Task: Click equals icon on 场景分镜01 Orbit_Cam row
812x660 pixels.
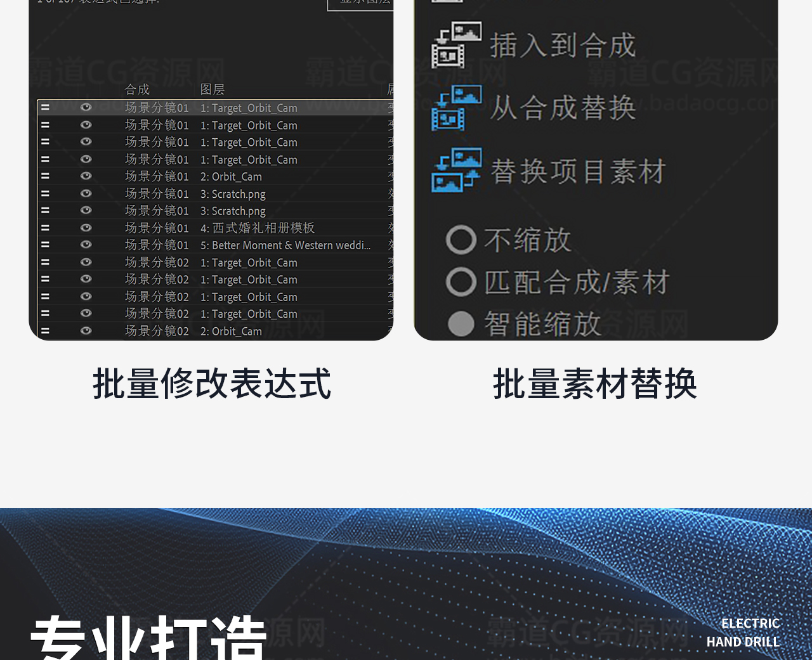Action: click(x=45, y=176)
